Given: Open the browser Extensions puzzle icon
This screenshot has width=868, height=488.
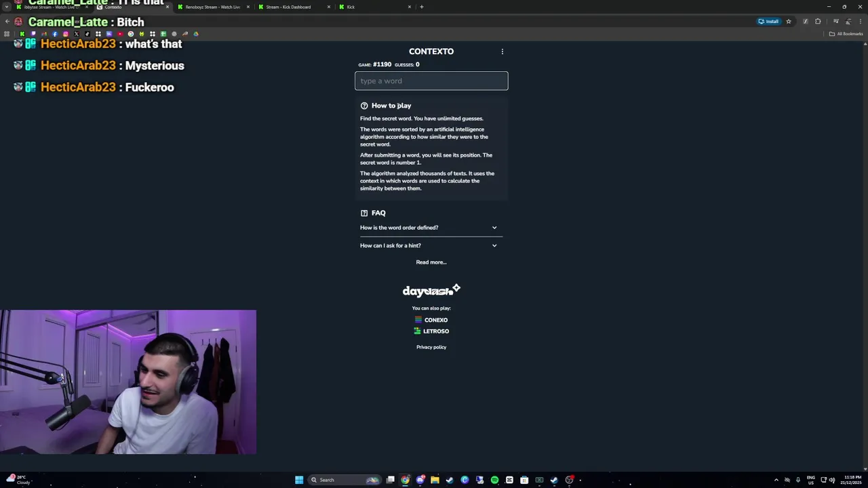Looking at the screenshot, I should pyautogui.click(x=818, y=22).
